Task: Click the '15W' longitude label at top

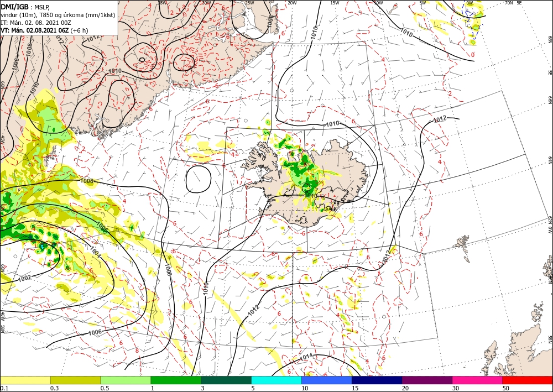Action: pos(335,3)
